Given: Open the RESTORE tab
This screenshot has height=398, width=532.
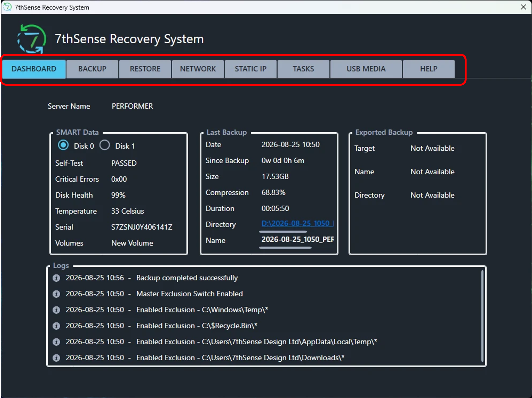Looking at the screenshot, I should coord(145,69).
